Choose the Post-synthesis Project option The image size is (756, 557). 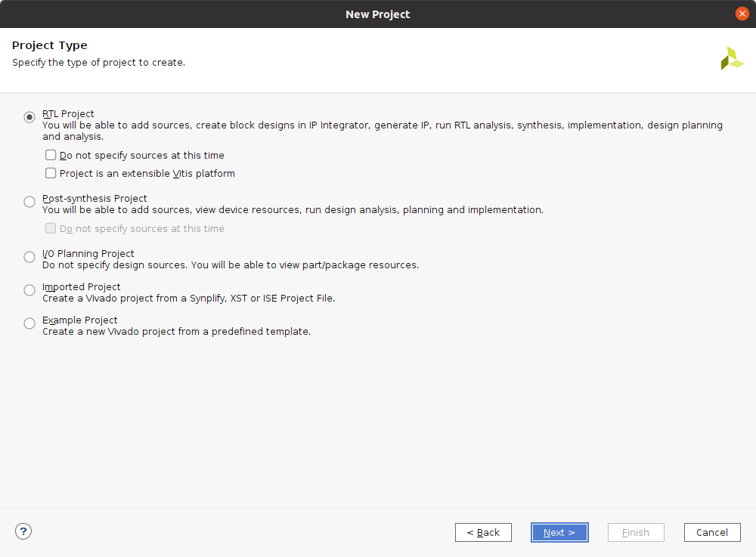pyautogui.click(x=29, y=202)
